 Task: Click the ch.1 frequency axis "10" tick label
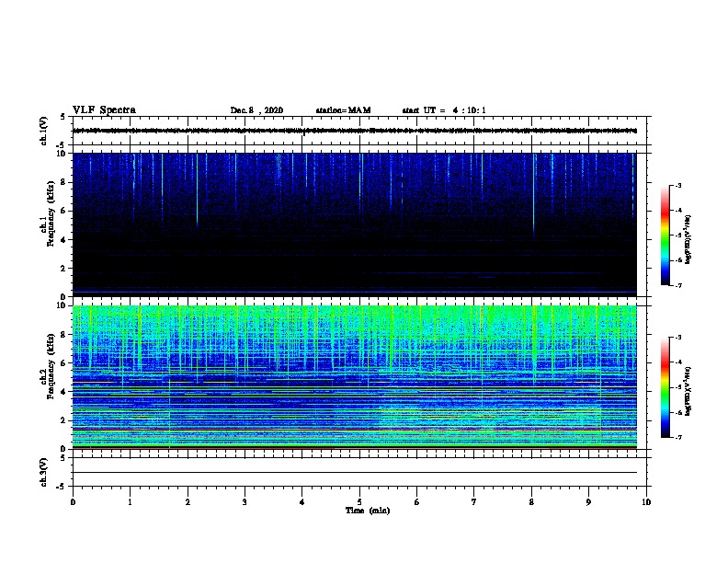(62, 154)
